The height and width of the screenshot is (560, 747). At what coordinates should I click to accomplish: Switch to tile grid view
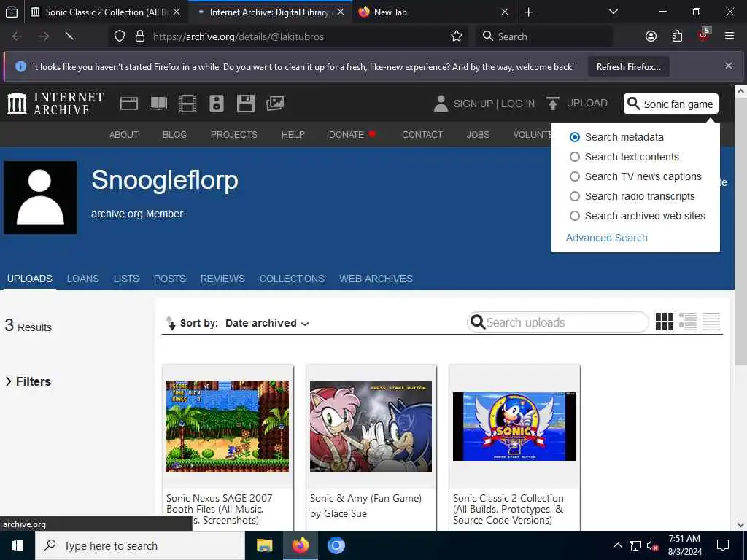click(x=664, y=322)
